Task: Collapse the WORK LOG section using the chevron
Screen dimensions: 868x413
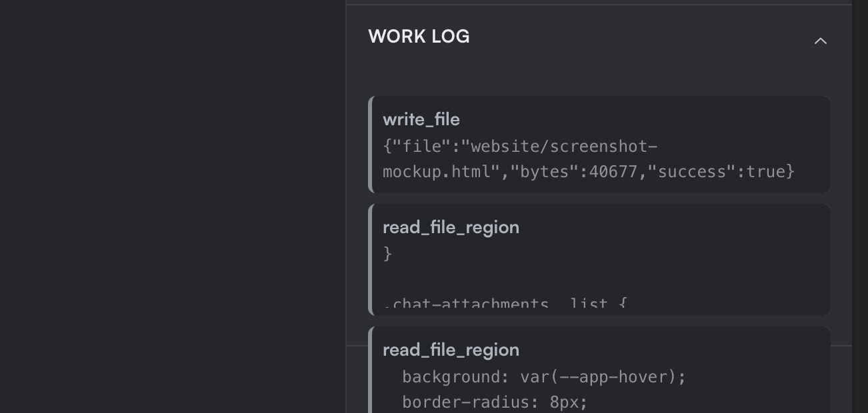Action: 821,41
